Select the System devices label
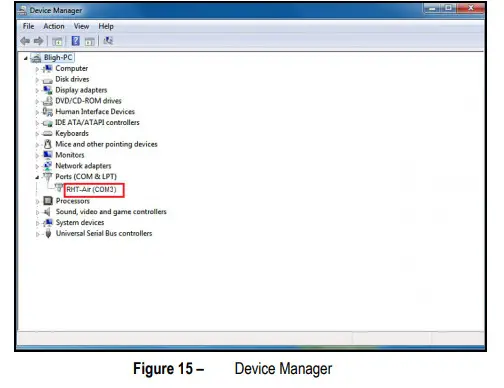 [x=80, y=222]
